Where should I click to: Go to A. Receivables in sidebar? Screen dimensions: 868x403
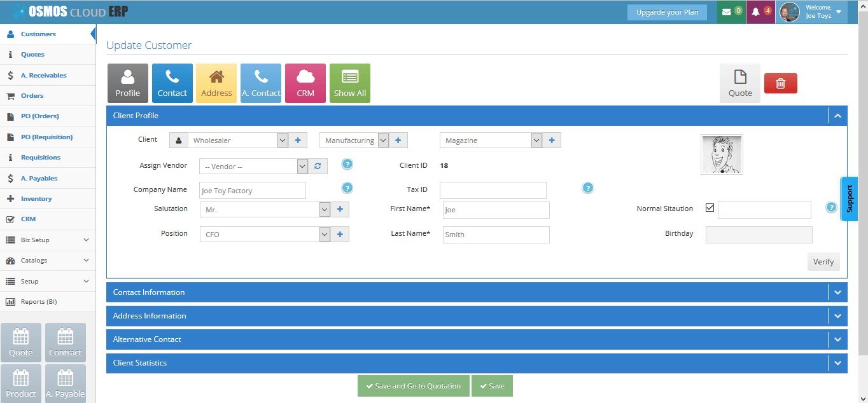(48, 75)
